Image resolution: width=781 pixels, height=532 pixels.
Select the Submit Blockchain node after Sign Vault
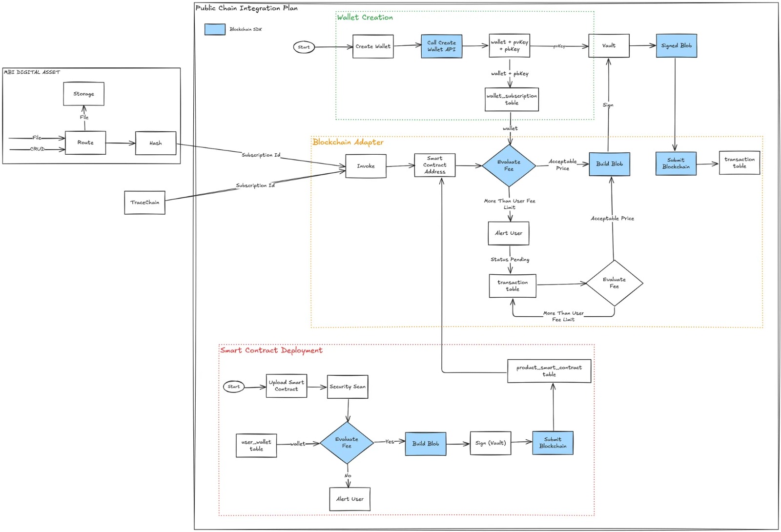coord(552,443)
